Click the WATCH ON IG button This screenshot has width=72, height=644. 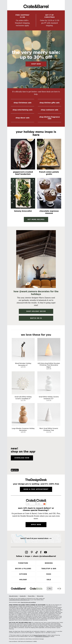pyautogui.click(x=36, y=318)
